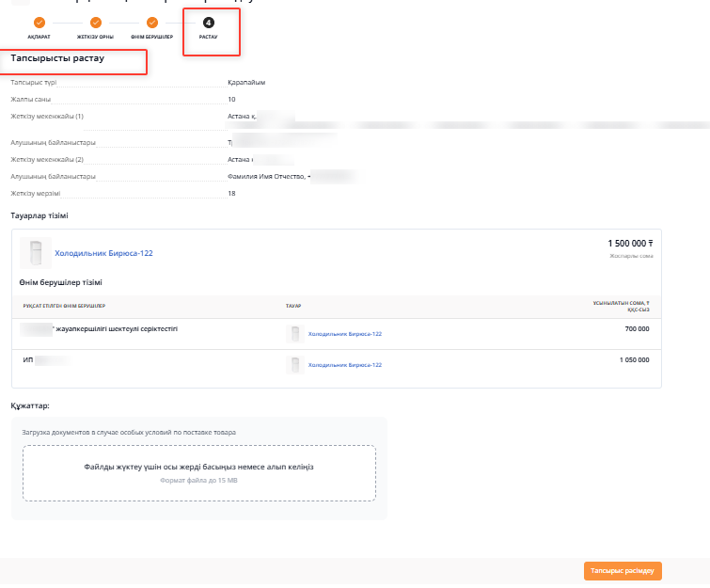Select the жауапкершілігі шектеулі серіктестігі supplier name

pos(117,329)
